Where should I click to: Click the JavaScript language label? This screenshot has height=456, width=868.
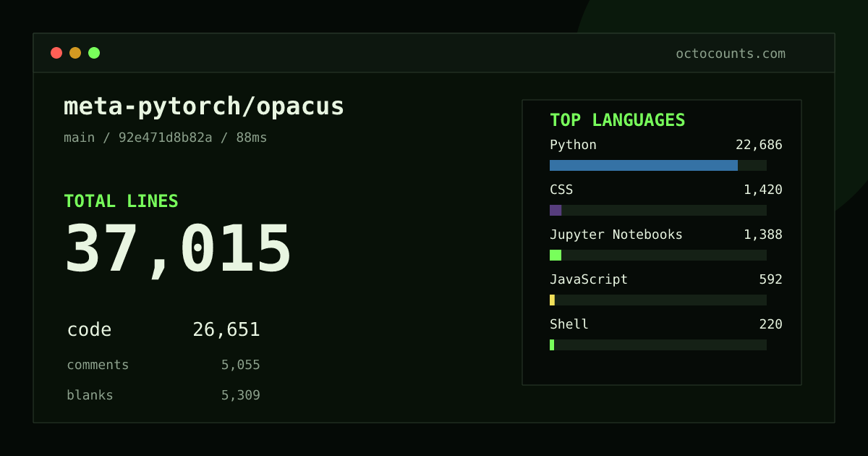tap(589, 279)
